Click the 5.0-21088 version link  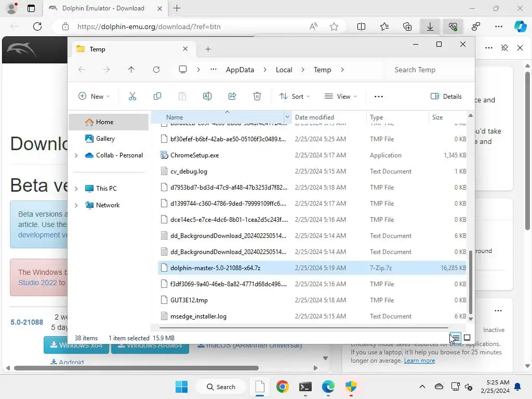[27, 322]
